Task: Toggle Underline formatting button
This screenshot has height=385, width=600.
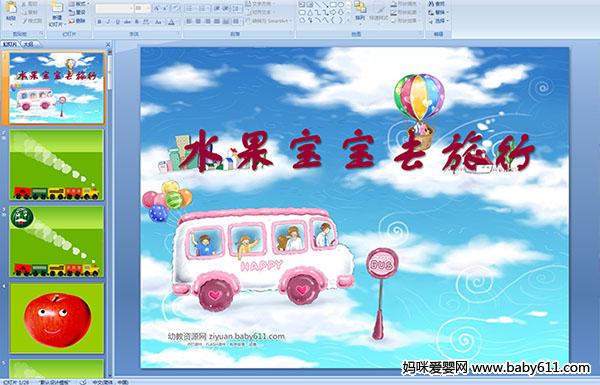Action: pos(117,22)
